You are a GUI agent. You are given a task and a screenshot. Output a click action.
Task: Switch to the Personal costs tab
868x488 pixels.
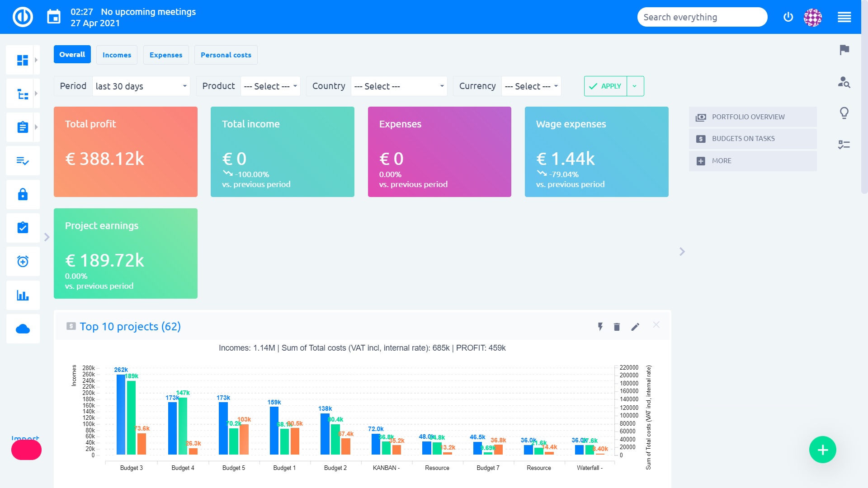pyautogui.click(x=225, y=54)
